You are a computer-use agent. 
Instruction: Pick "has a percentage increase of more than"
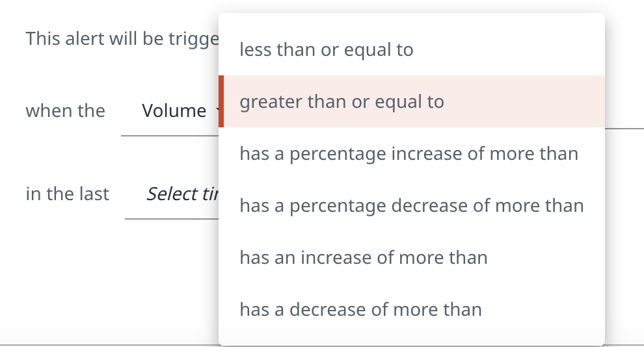(x=409, y=154)
